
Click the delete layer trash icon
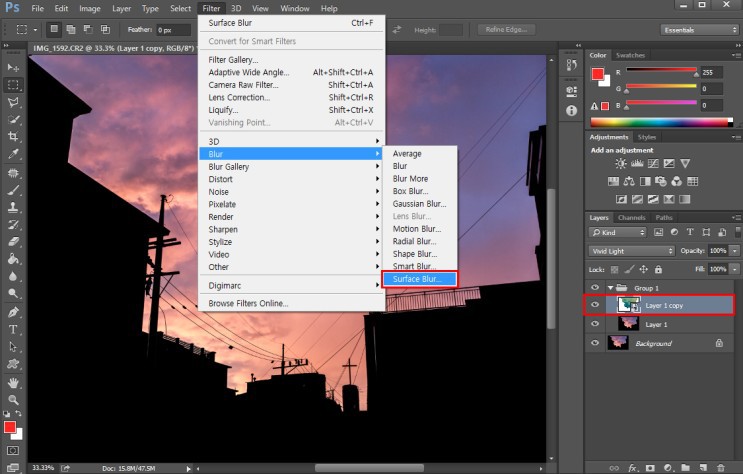pyautogui.click(x=720, y=467)
